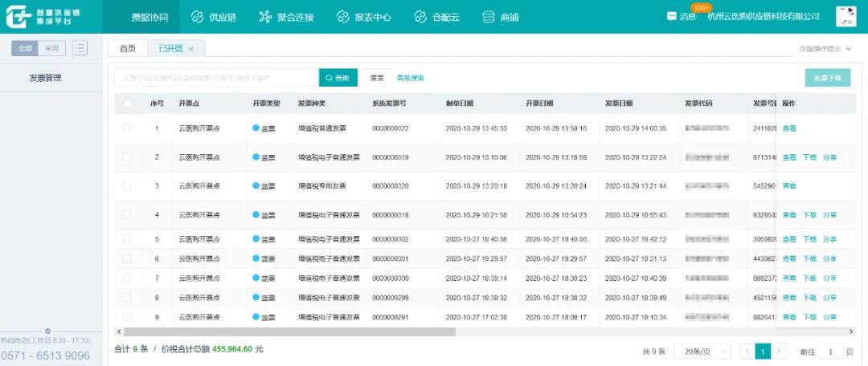
Task: Expand 发票管理 in the left sidebar
Action: click(45, 78)
